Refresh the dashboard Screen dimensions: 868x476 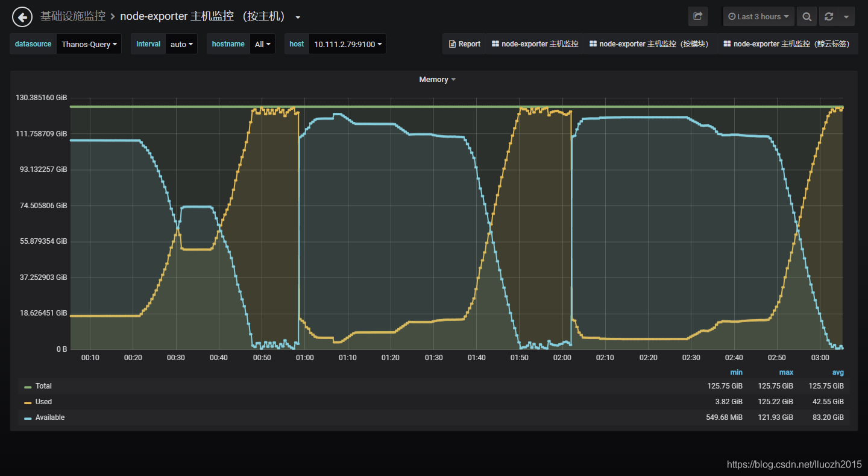coord(829,16)
